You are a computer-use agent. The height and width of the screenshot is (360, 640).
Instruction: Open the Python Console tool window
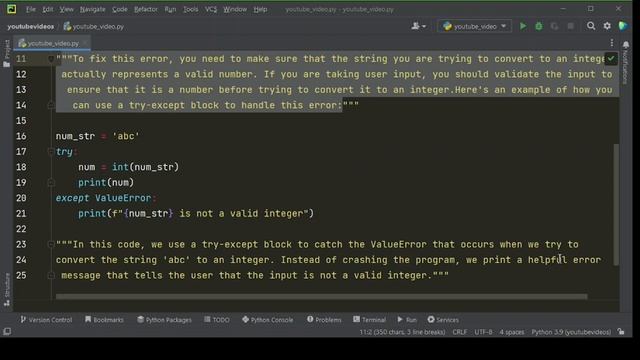[x=267, y=320]
